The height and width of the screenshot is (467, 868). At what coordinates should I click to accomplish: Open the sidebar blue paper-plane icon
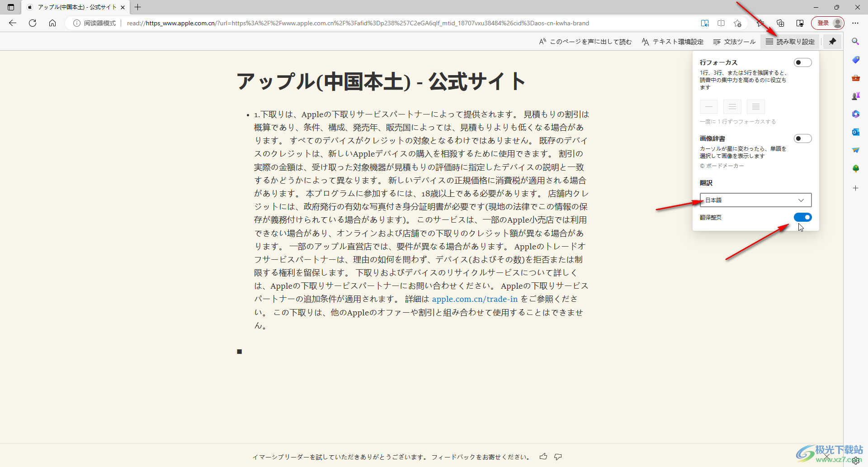tap(855, 150)
